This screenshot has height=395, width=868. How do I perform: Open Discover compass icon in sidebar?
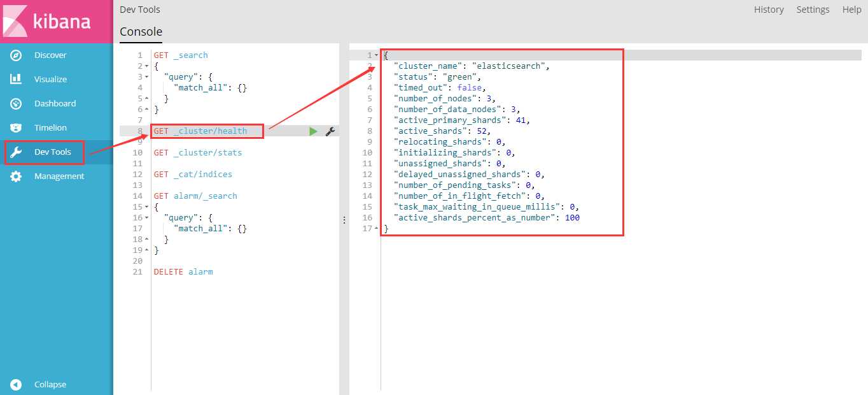click(x=16, y=55)
